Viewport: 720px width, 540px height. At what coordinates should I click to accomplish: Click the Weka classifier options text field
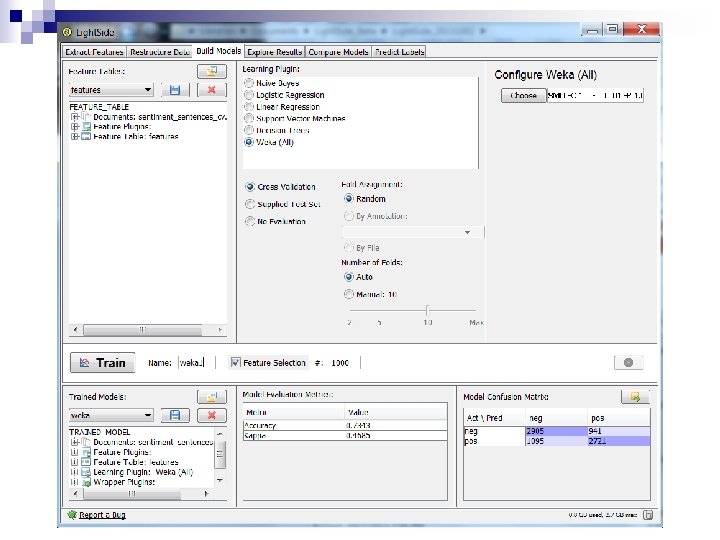595,96
